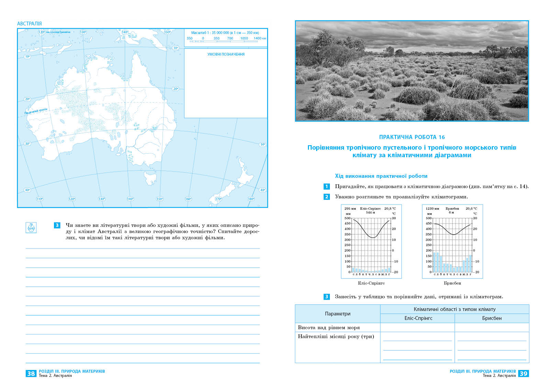
Task: Click the owl icon beside task 3
Action: click(31, 228)
